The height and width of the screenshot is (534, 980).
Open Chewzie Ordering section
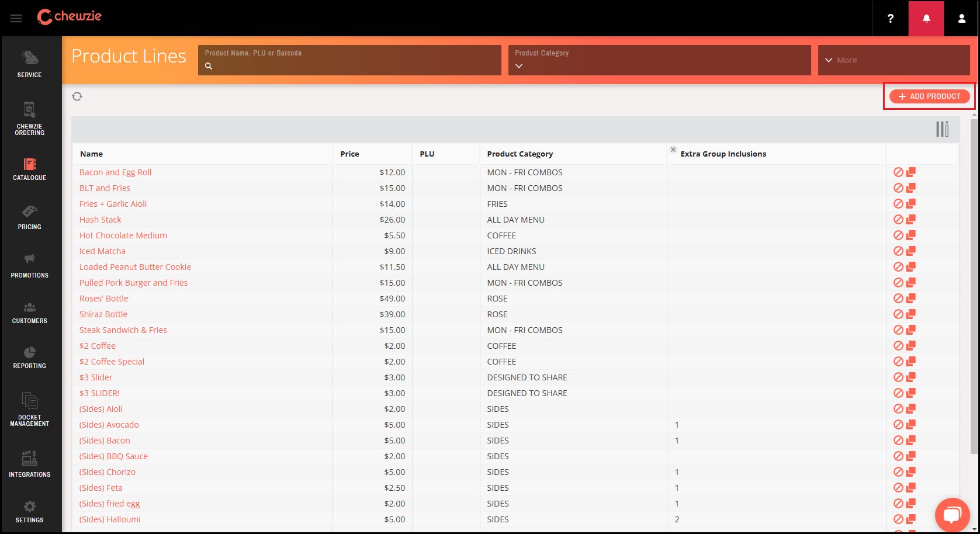click(30, 119)
